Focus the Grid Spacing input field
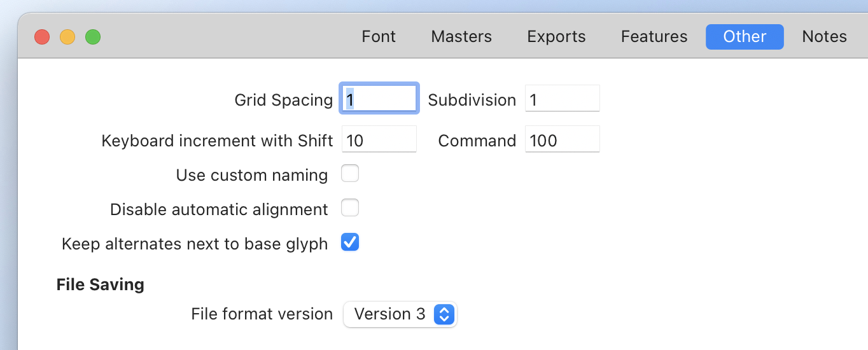The height and width of the screenshot is (350, 868). click(379, 99)
